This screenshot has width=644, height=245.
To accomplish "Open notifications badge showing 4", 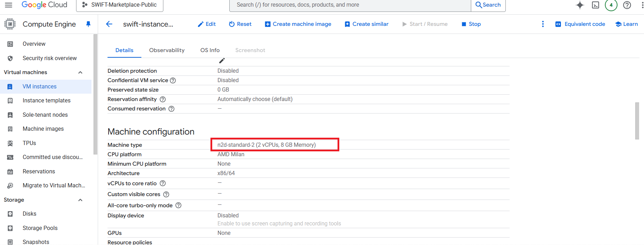I will tap(611, 5).
